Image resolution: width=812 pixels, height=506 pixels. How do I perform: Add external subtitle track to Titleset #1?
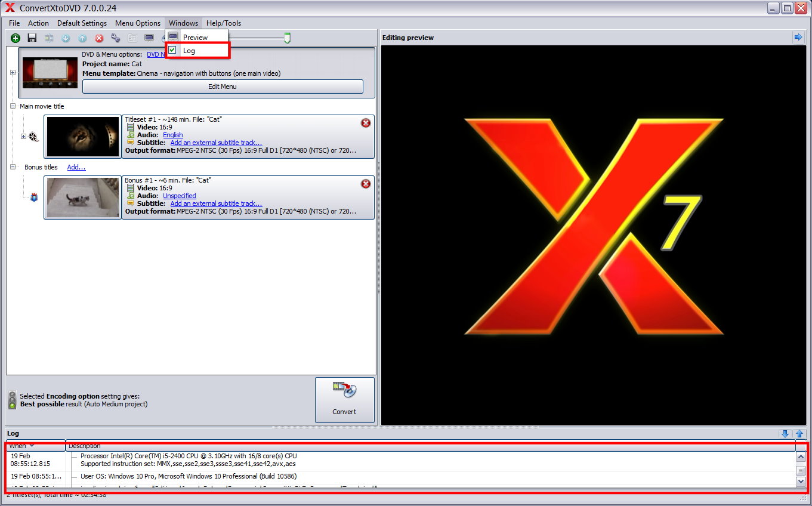216,143
